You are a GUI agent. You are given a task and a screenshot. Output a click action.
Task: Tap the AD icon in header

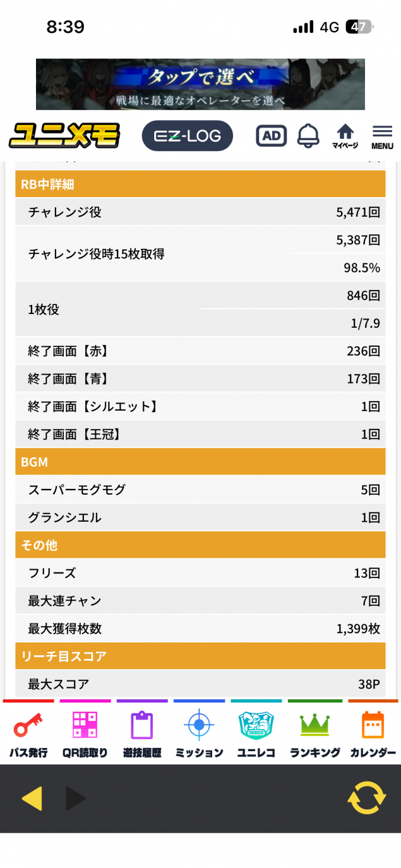point(271,136)
